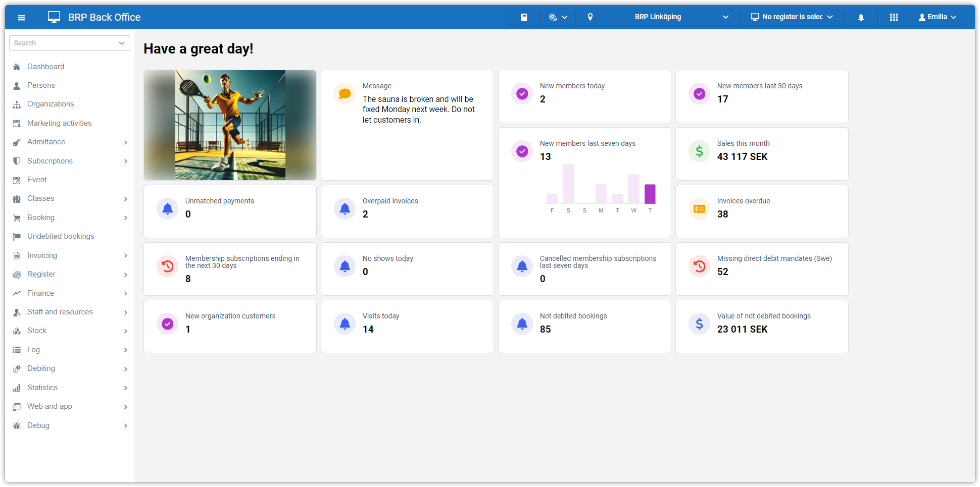Click the Sales this month dollar icon
Image resolution: width=980 pixels, height=487 pixels.
[x=699, y=151]
